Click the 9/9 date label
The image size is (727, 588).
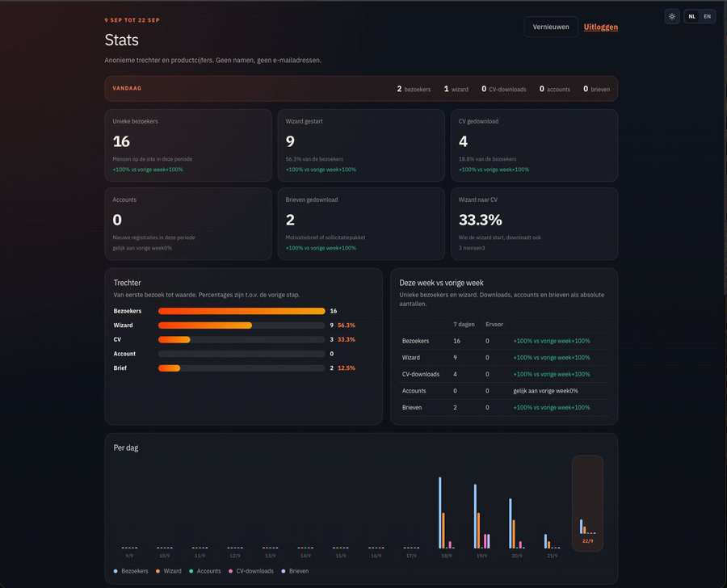[129, 556]
